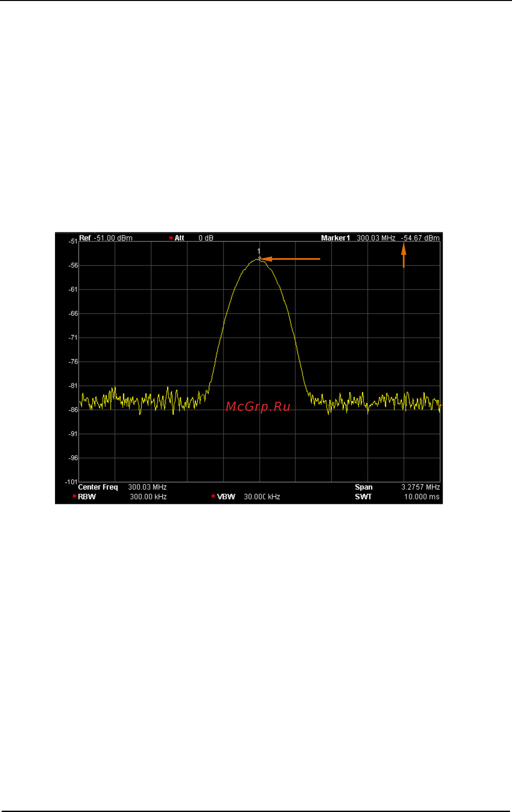Click the -101 y-axis scale label

(72, 482)
